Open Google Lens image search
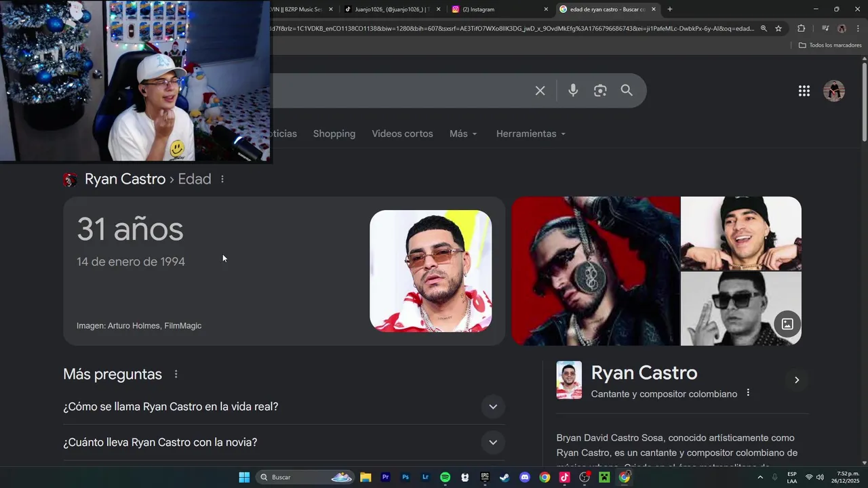The width and height of the screenshot is (868, 488). coord(600,90)
